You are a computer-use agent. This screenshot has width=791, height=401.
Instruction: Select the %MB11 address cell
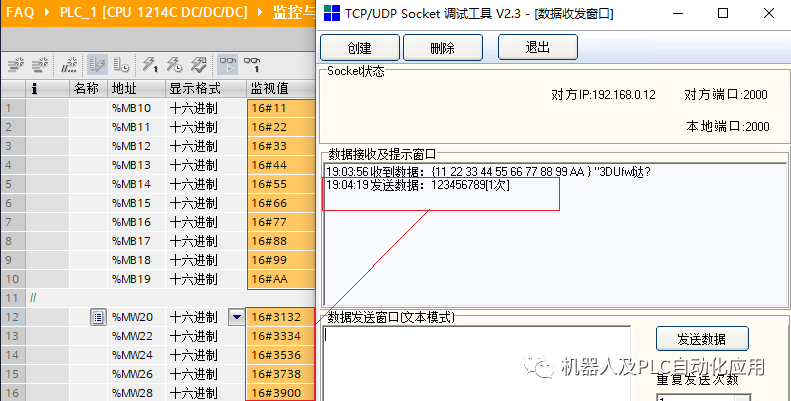136,127
